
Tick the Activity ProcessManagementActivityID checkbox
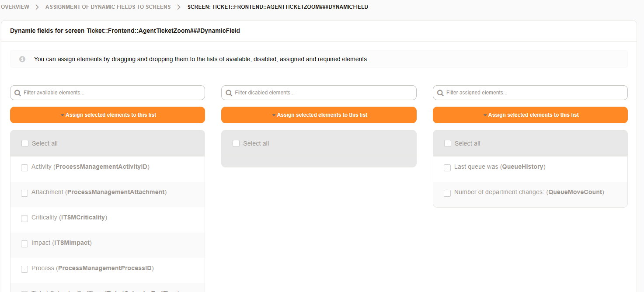[x=24, y=168]
